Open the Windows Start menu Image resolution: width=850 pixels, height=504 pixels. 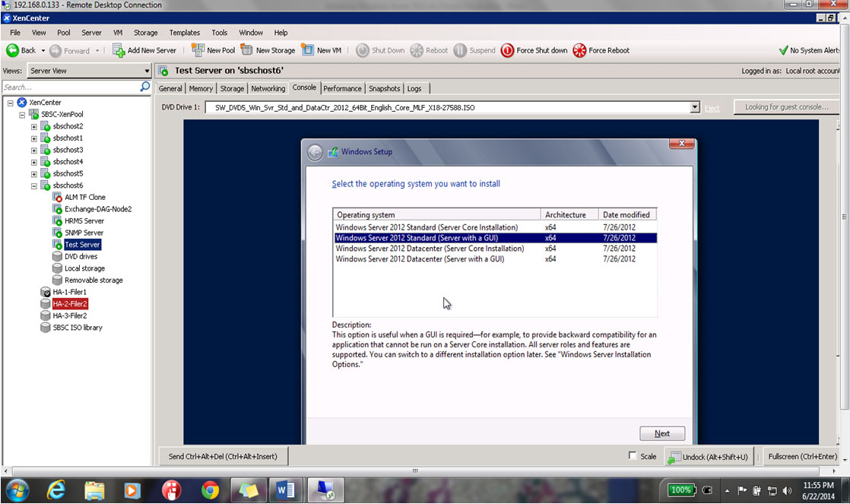coord(17,491)
